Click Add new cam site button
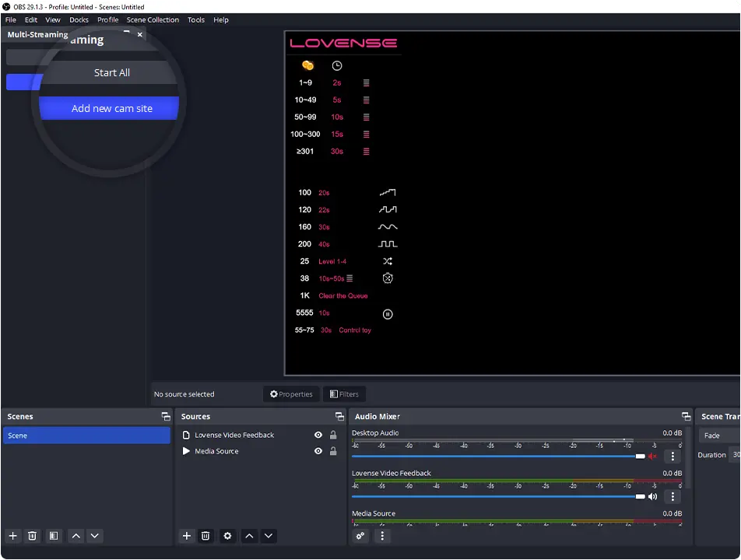 tap(110, 109)
